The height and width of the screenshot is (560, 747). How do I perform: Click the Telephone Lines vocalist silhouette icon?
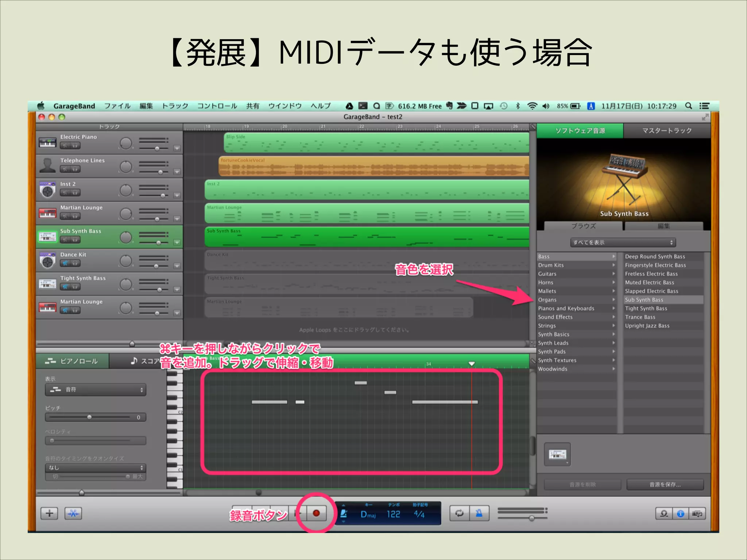point(47,166)
